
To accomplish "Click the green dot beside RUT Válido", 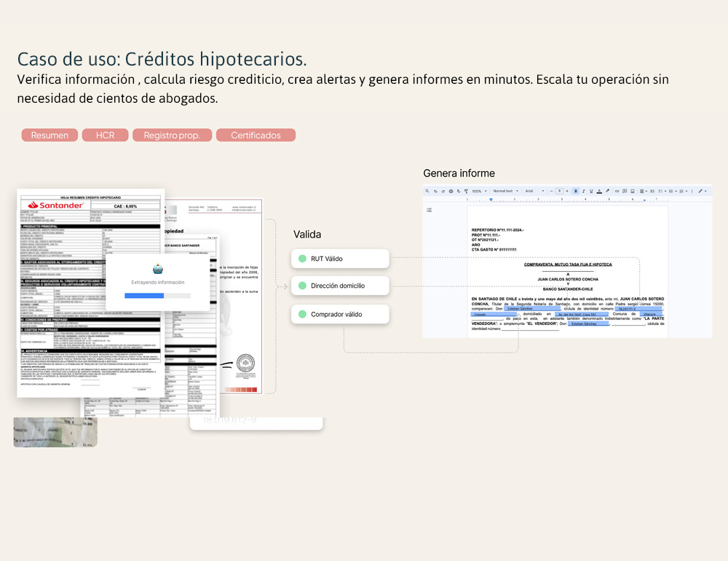I will click(x=301, y=259).
